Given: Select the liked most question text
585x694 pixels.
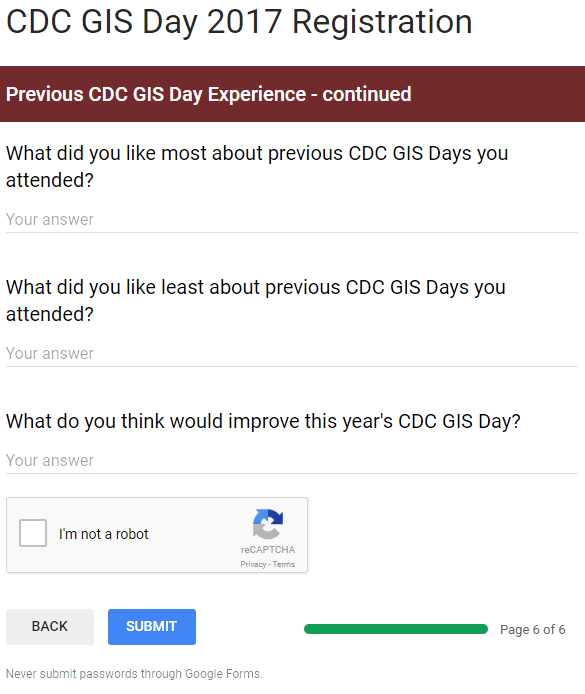Looking at the screenshot, I should [x=257, y=166].
